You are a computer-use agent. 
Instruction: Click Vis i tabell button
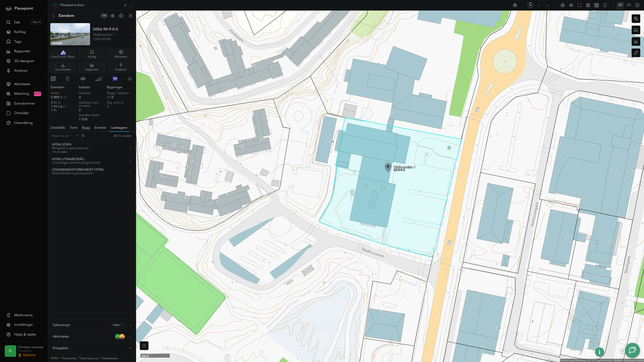pos(123,136)
